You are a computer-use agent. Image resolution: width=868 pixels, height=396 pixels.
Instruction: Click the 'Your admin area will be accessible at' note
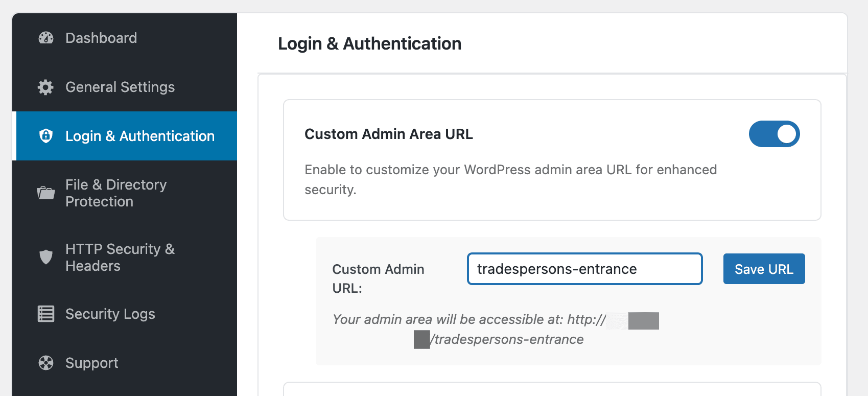click(x=496, y=329)
